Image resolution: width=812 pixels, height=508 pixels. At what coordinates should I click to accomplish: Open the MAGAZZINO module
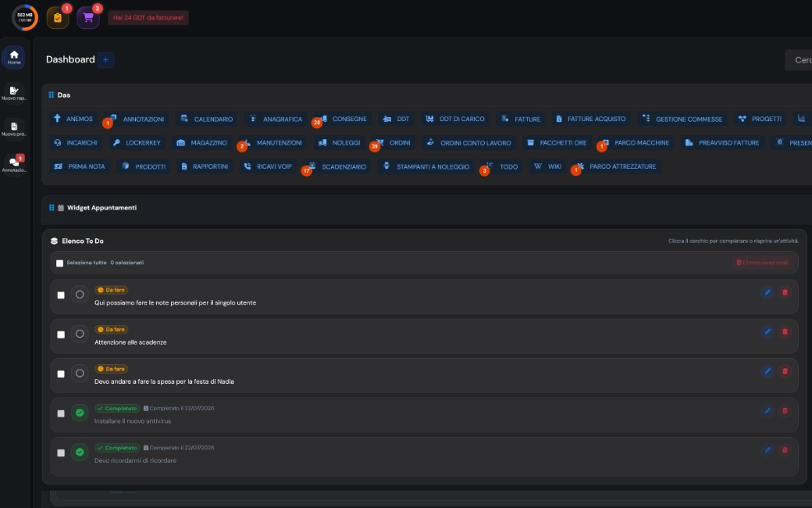(x=201, y=142)
